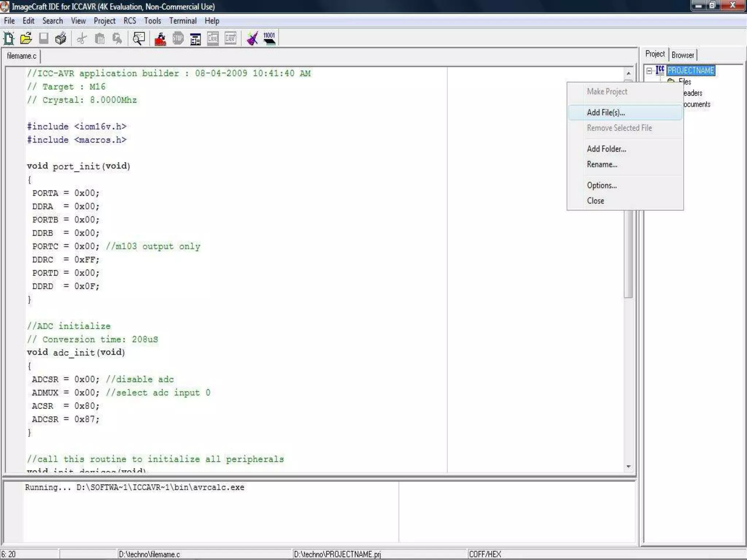Click the Cut scissors icon
The image size is (747, 560).
(x=82, y=38)
